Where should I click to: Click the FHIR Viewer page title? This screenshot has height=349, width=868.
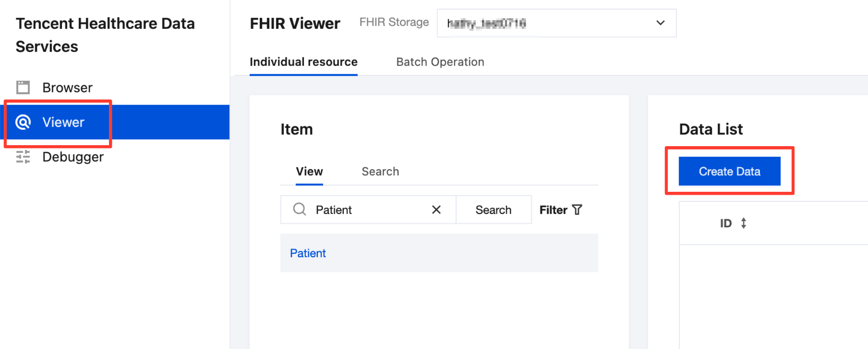tap(295, 23)
